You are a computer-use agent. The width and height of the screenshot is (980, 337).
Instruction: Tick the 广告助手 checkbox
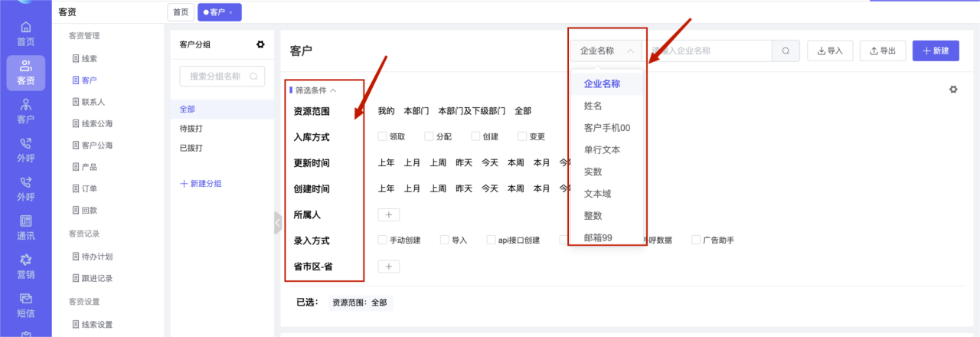[x=696, y=240]
